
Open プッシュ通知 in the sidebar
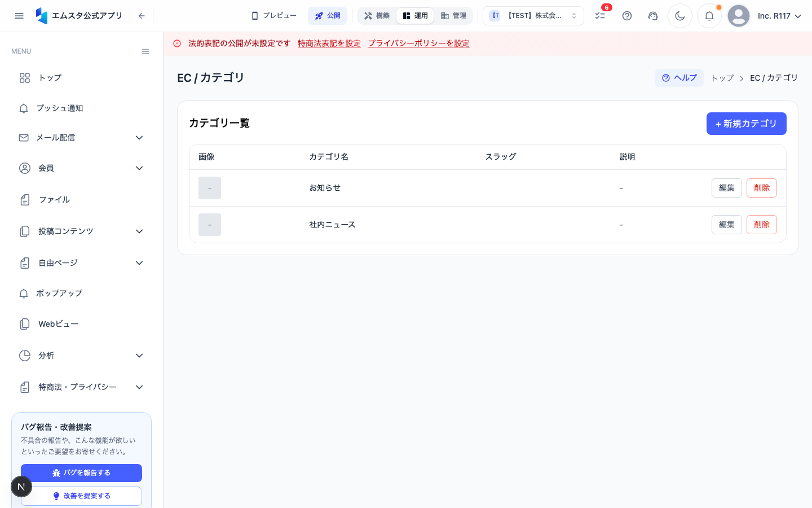[81, 108]
